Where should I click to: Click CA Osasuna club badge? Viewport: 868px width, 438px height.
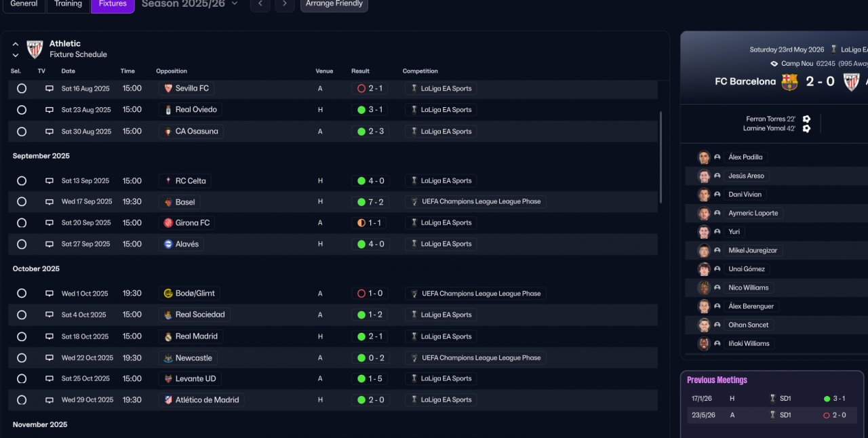[x=168, y=132]
